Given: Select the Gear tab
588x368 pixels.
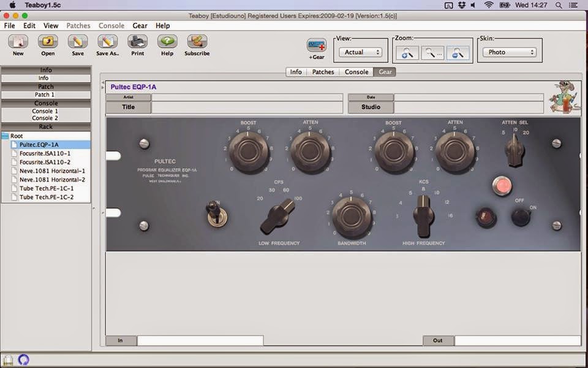Looking at the screenshot, I should tap(385, 72).
